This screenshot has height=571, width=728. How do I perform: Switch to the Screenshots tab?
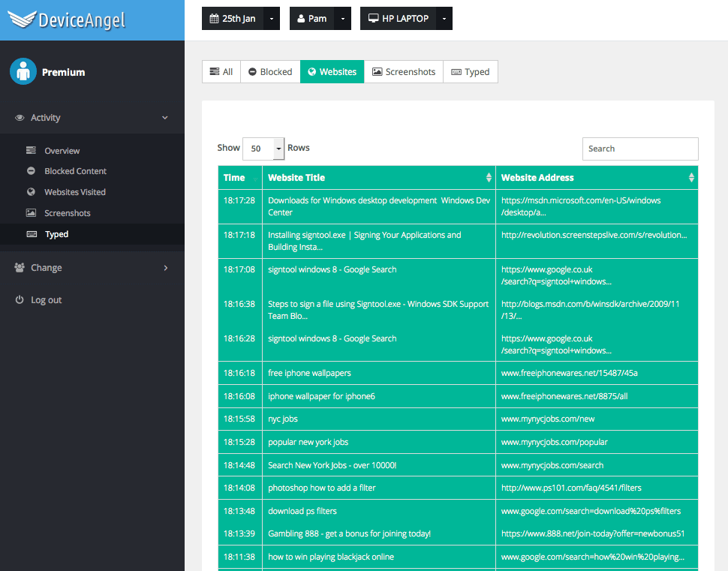404,71
